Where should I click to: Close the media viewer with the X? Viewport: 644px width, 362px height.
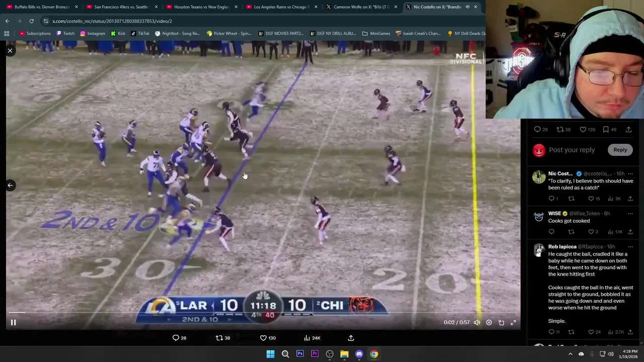coord(10,51)
